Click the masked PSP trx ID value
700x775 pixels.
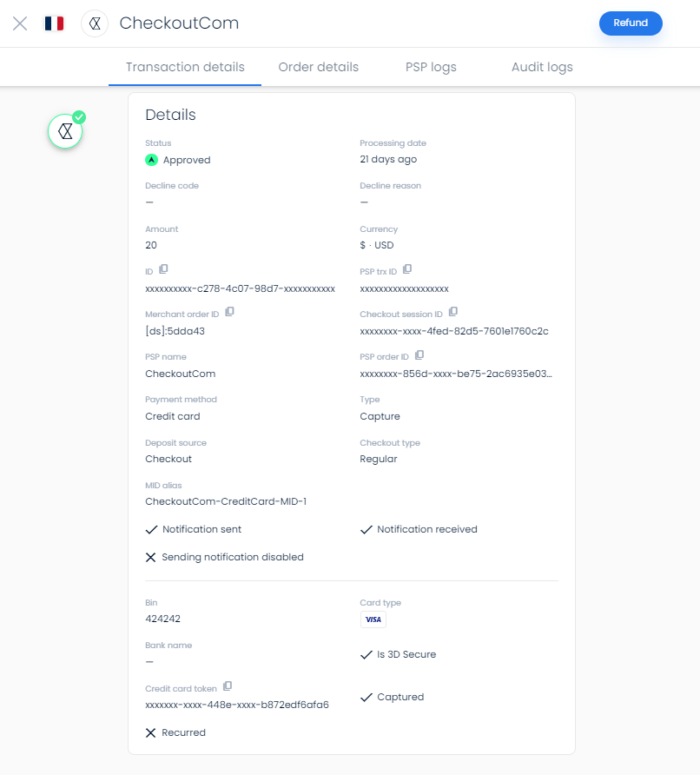[404, 288]
